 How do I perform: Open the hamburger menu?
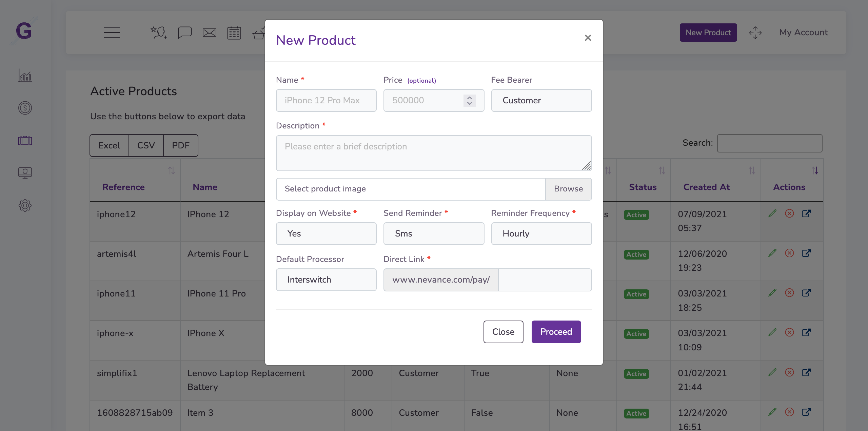112,33
